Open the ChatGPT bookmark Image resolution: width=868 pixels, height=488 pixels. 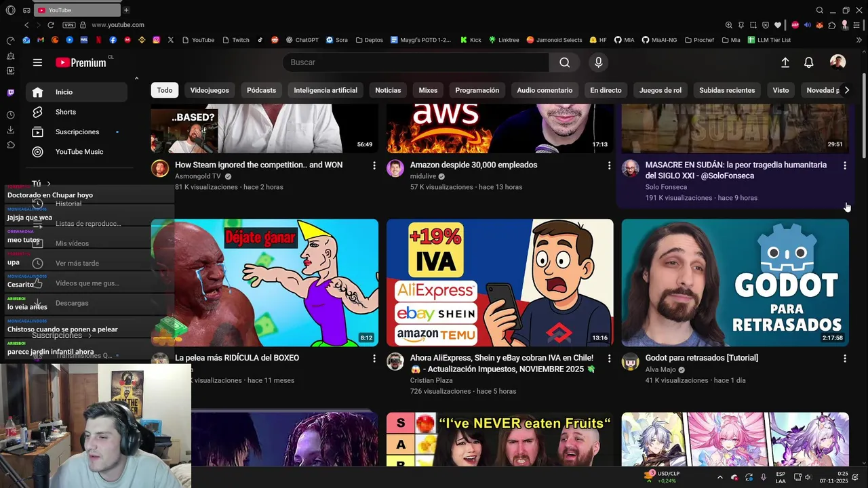point(302,40)
